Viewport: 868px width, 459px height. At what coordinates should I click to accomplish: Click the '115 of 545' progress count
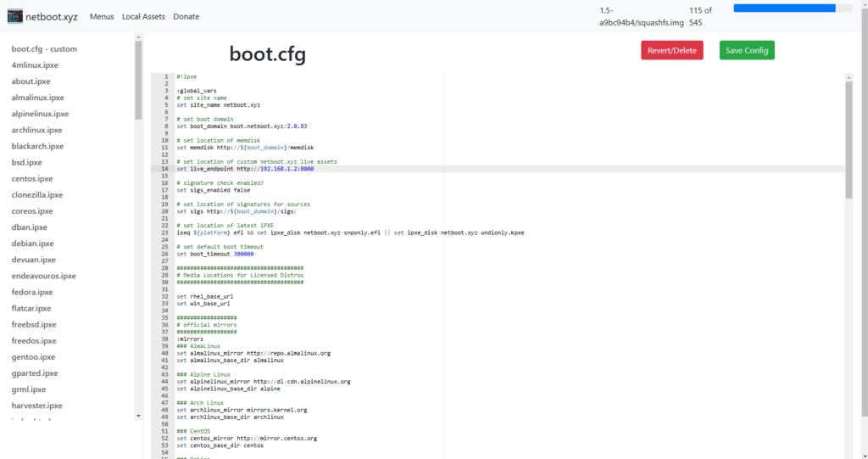(x=700, y=17)
